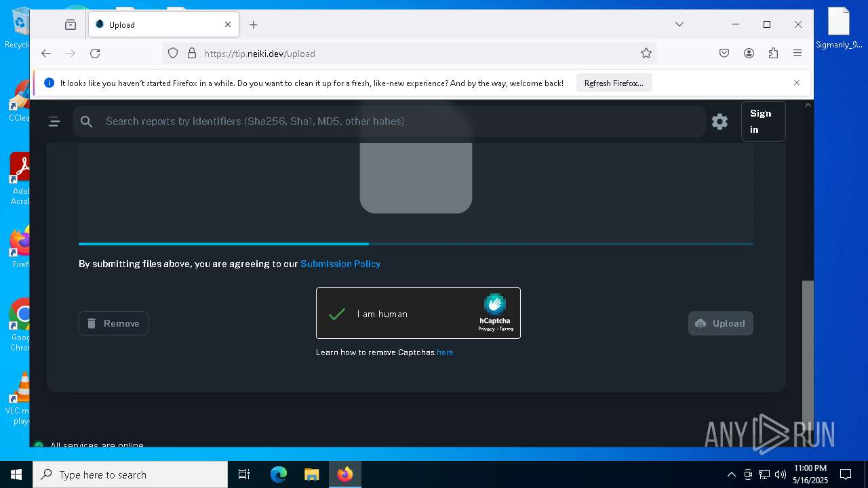This screenshot has height=488, width=868.
Task: Expand the list all tabs dropdown
Action: pyautogui.click(x=679, y=24)
